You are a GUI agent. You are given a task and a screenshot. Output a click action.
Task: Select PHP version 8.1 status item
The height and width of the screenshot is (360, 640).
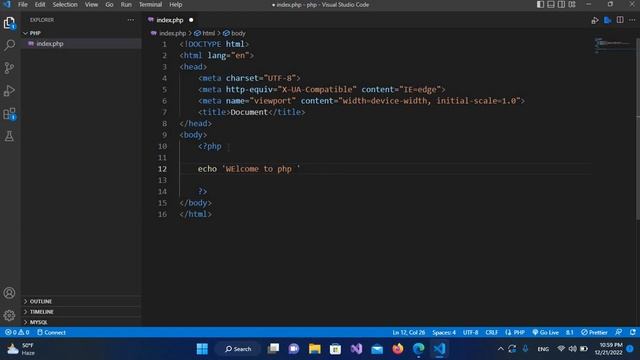pyautogui.click(x=570, y=332)
